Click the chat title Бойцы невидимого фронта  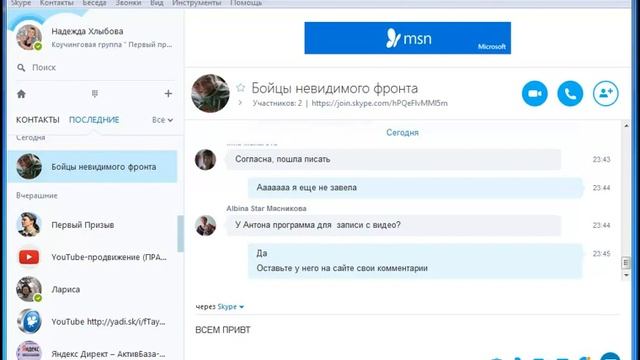[x=335, y=88]
